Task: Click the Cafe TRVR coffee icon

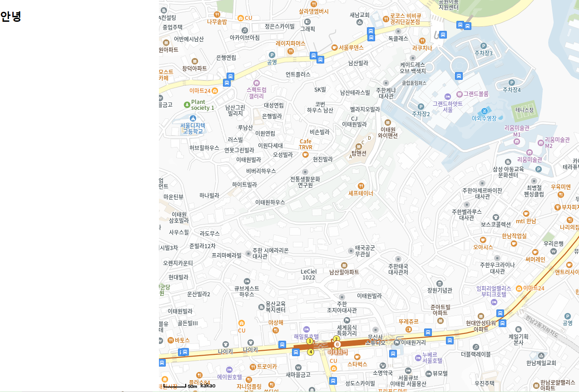Action: point(306,155)
